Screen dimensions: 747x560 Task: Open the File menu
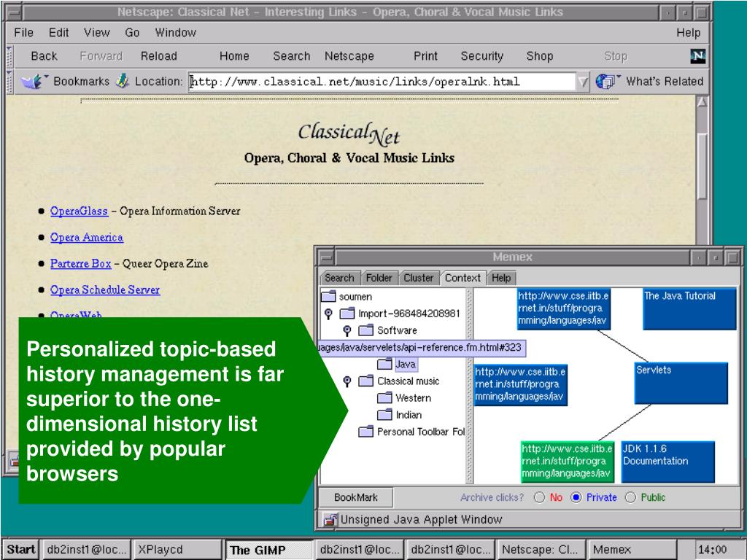click(x=24, y=32)
